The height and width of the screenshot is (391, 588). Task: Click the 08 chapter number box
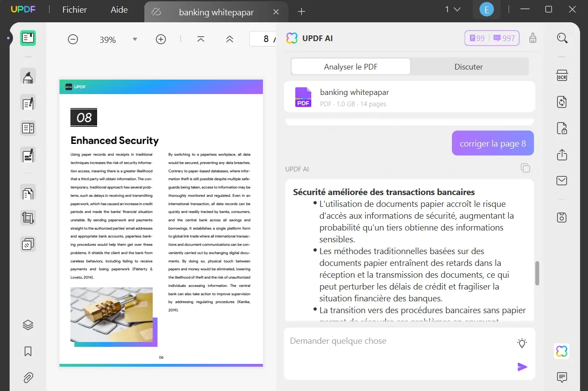pos(84,117)
